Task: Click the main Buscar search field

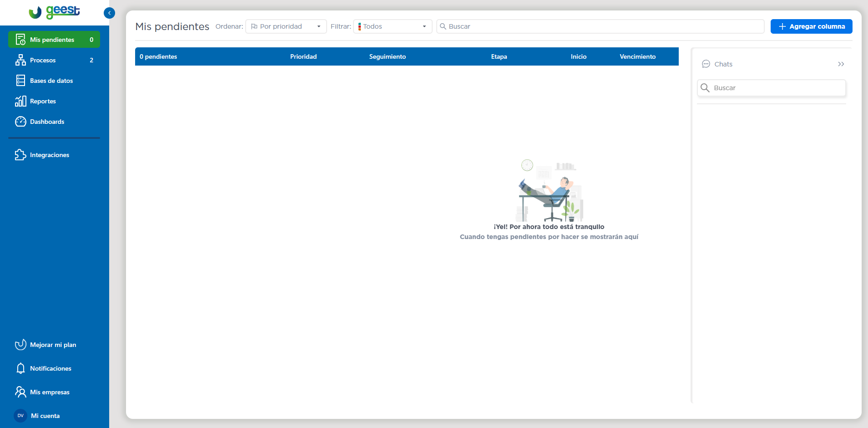Action: click(601, 26)
